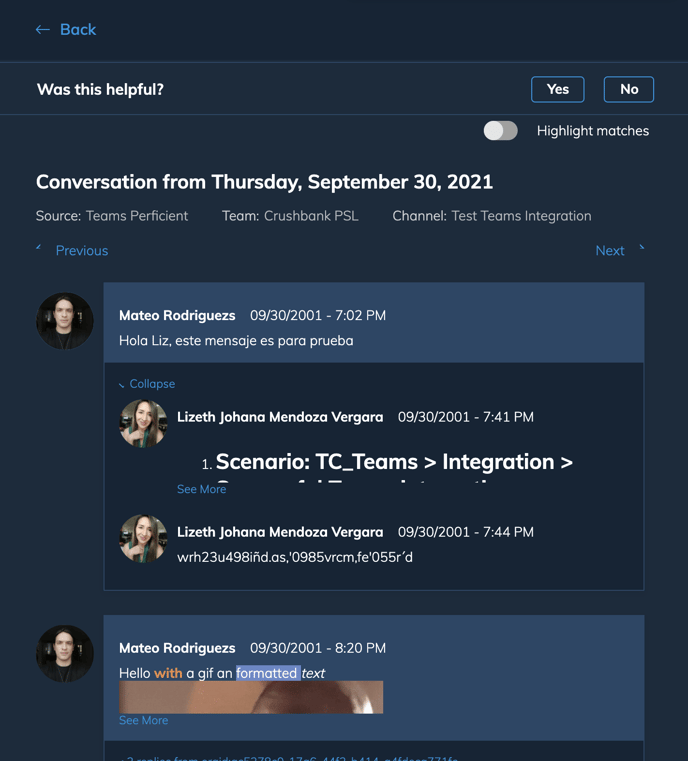This screenshot has width=688, height=761.
Task: Go to the Previous conversation
Action: [x=82, y=250]
